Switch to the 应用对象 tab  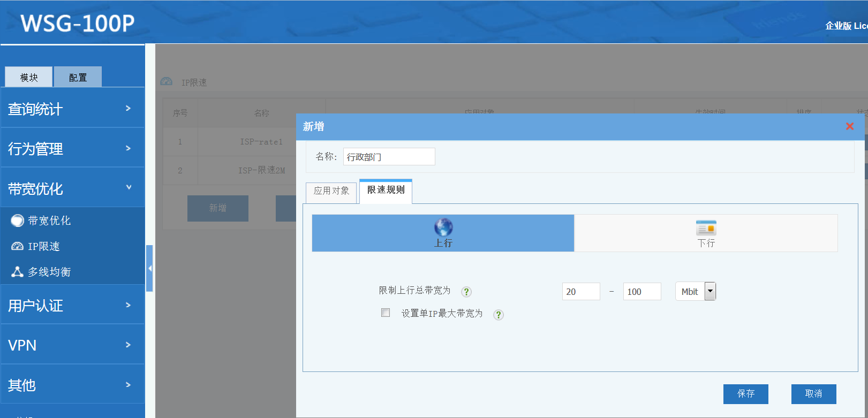click(331, 191)
